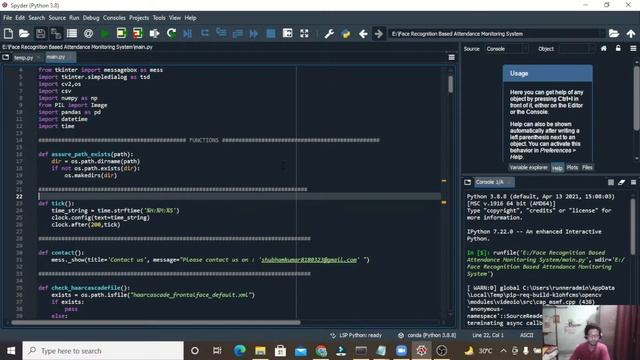Re-run the last script
Screen dimensions: 640x360
[x=171, y=33]
